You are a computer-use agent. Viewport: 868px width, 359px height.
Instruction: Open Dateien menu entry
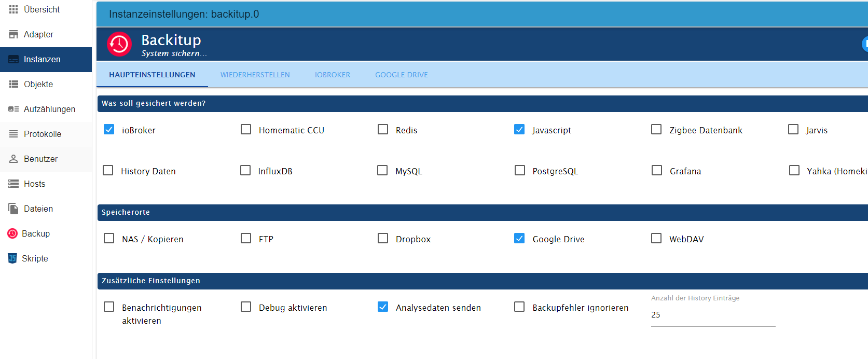click(46, 209)
